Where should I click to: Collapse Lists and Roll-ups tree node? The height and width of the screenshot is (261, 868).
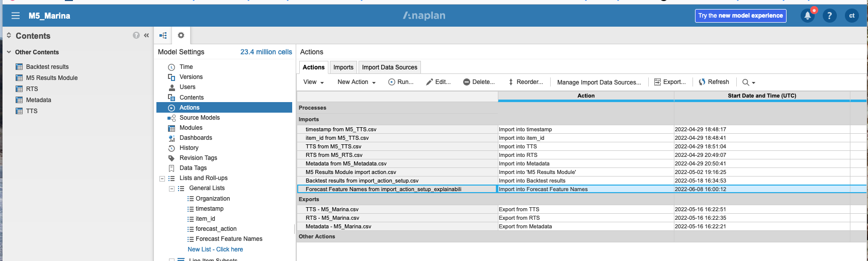click(x=162, y=179)
